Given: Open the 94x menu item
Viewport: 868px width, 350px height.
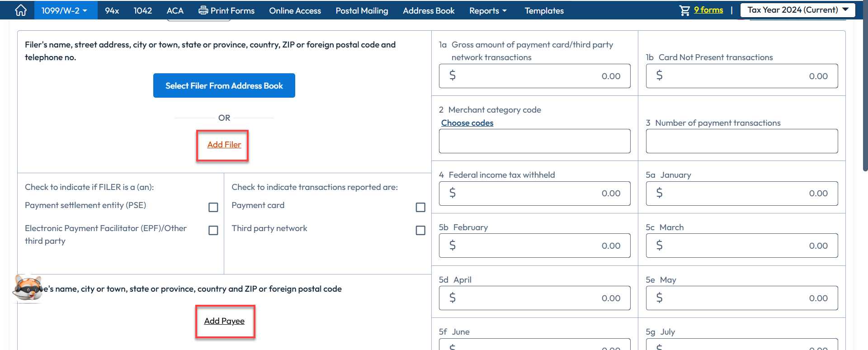Looking at the screenshot, I should point(112,10).
